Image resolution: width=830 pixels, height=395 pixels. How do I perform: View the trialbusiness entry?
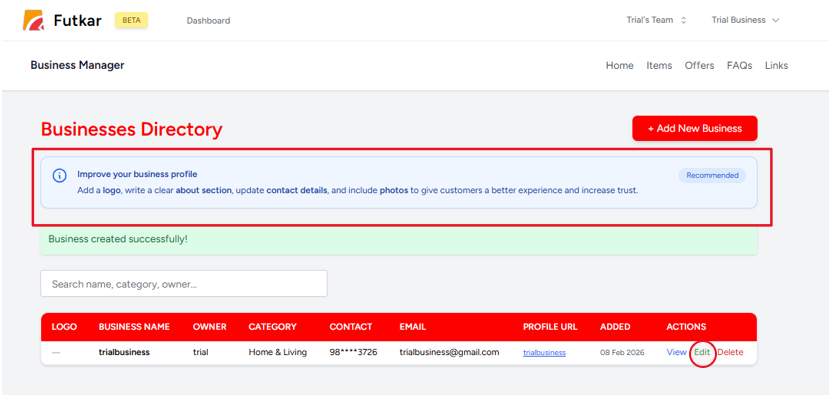point(676,352)
